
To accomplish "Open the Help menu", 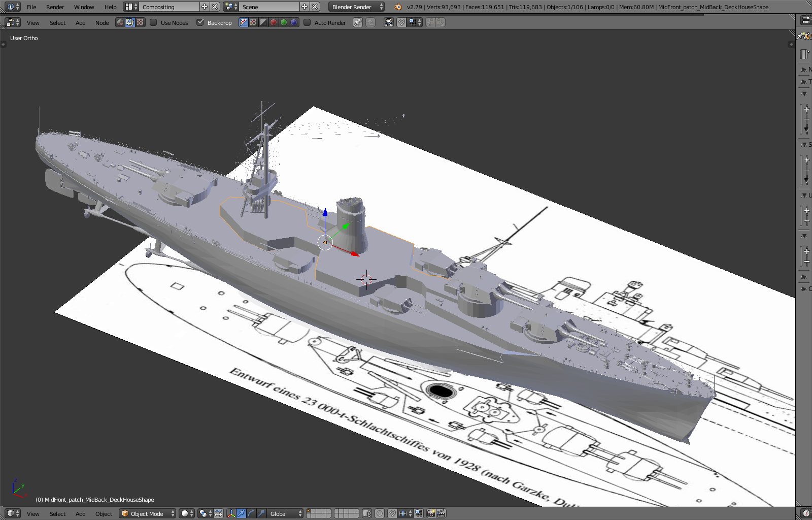I will tap(111, 7).
